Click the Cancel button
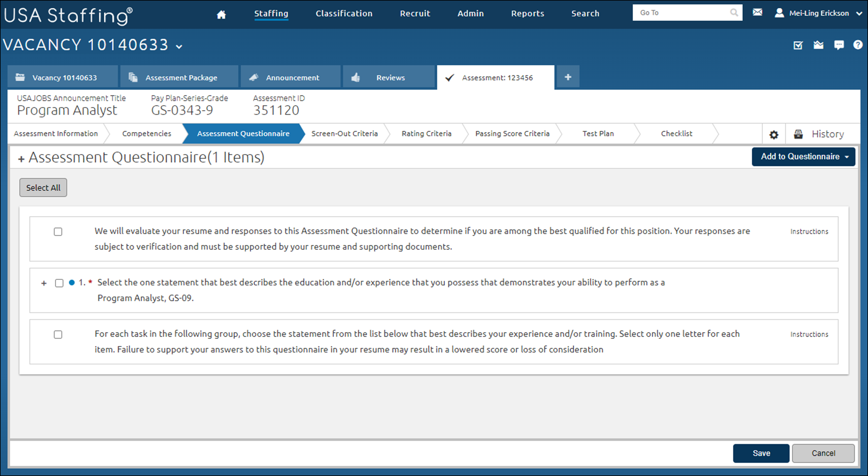 pyautogui.click(x=823, y=453)
